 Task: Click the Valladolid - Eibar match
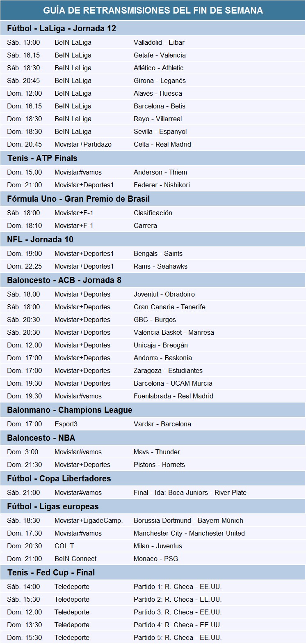159,42
